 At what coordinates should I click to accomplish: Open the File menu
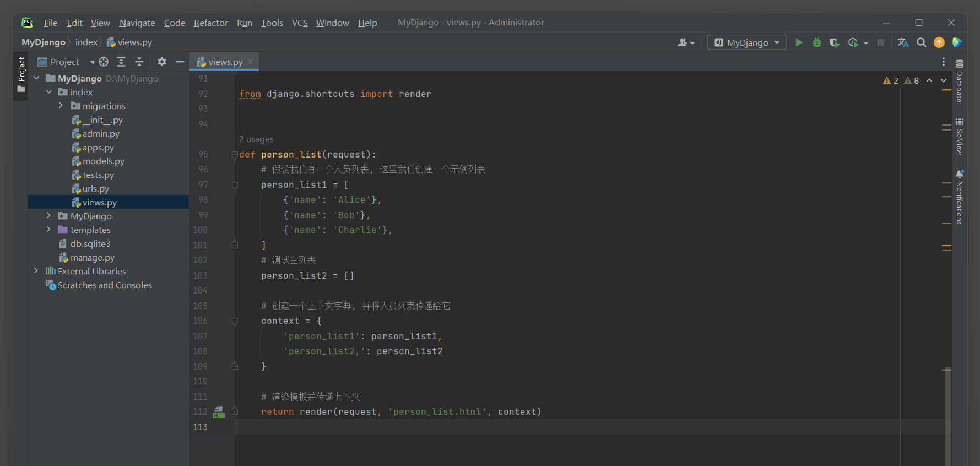tap(51, 23)
